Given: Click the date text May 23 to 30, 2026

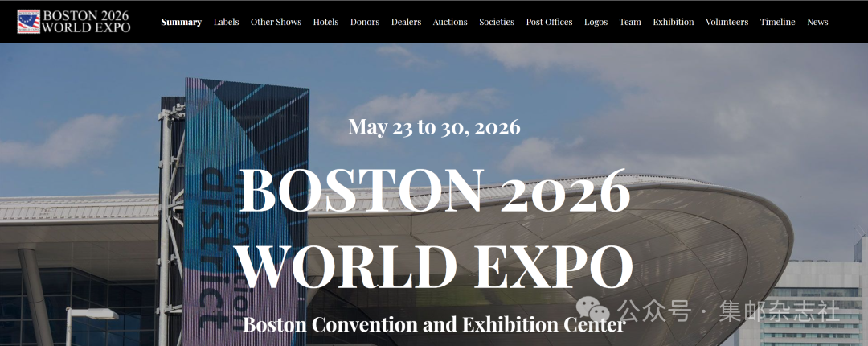Looking at the screenshot, I should click(x=434, y=127).
